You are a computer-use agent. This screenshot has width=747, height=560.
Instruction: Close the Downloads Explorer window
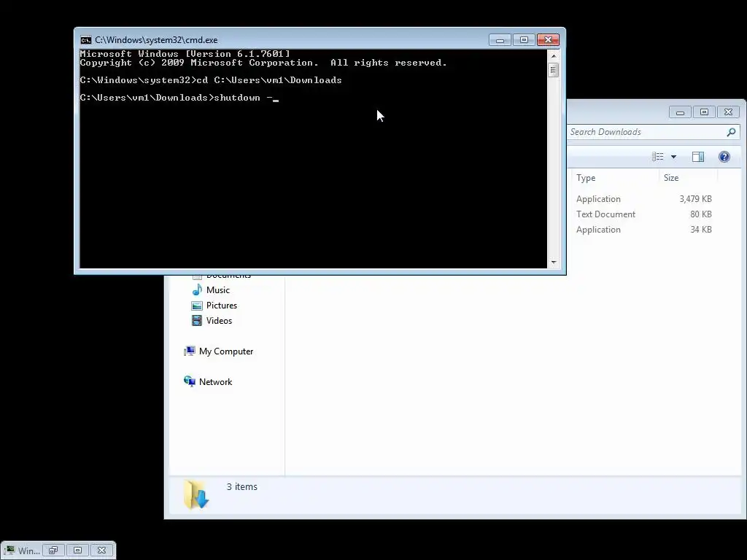click(x=729, y=112)
